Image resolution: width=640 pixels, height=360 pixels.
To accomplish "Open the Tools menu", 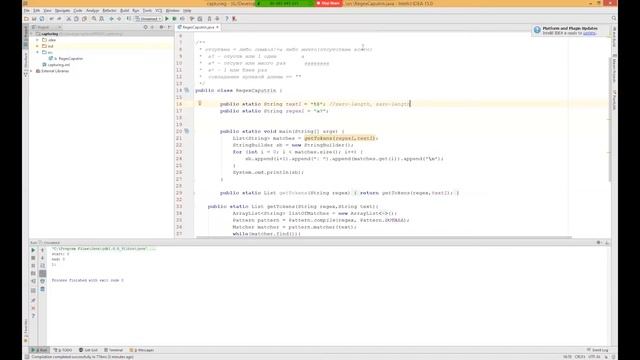I will pos(147,11).
